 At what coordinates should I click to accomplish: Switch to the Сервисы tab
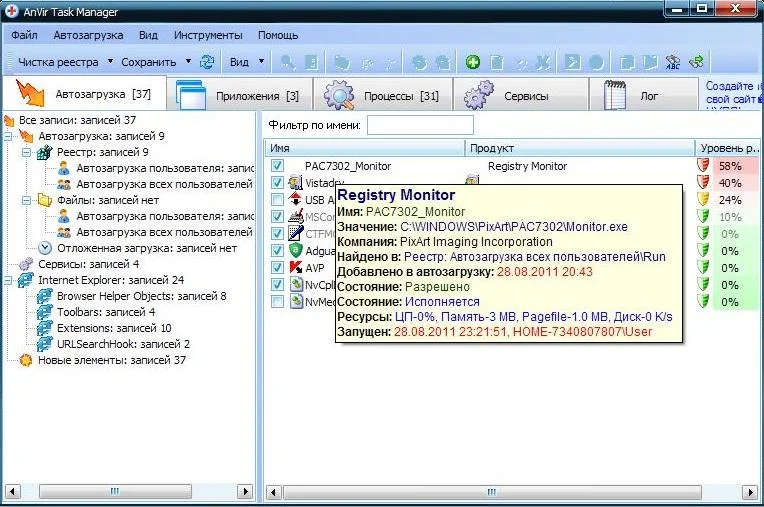click(x=521, y=95)
